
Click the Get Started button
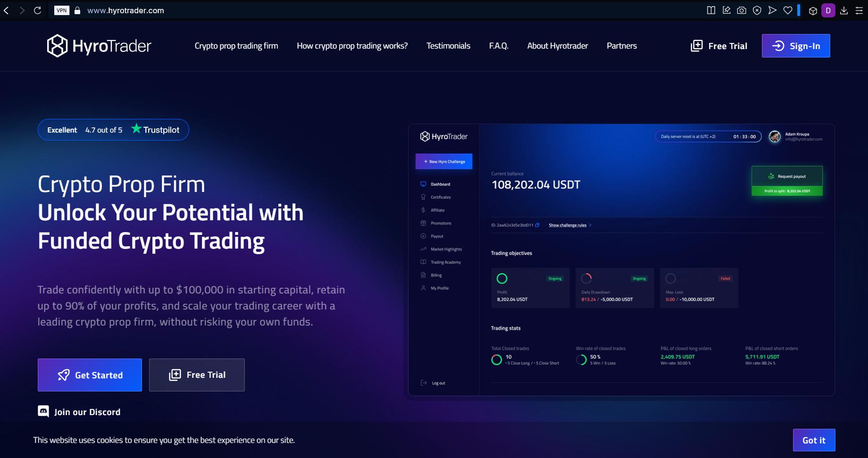point(90,375)
